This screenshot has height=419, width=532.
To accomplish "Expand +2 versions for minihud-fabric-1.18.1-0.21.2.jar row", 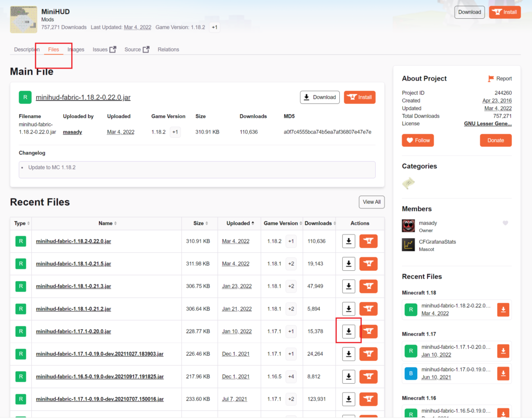I will tap(291, 309).
